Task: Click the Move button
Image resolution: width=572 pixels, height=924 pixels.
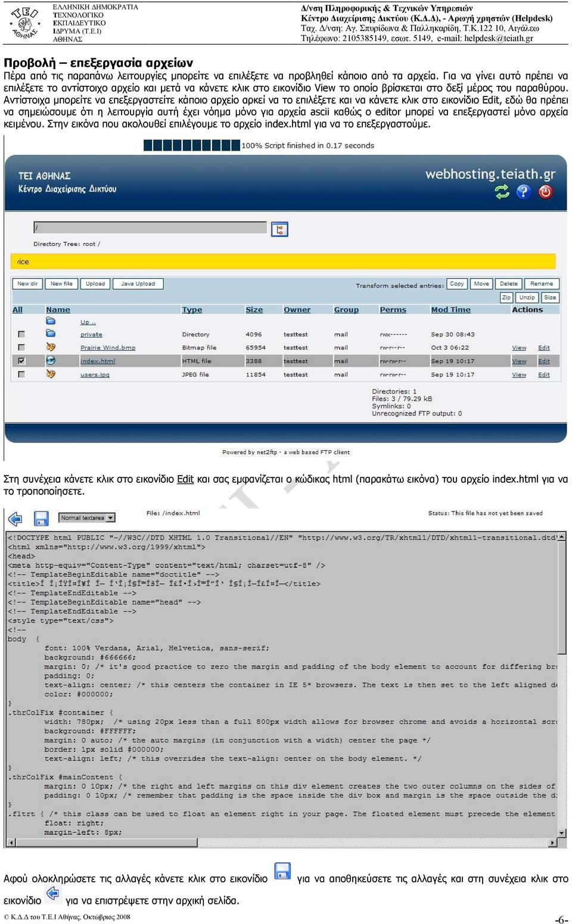Action: [x=481, y=284]
